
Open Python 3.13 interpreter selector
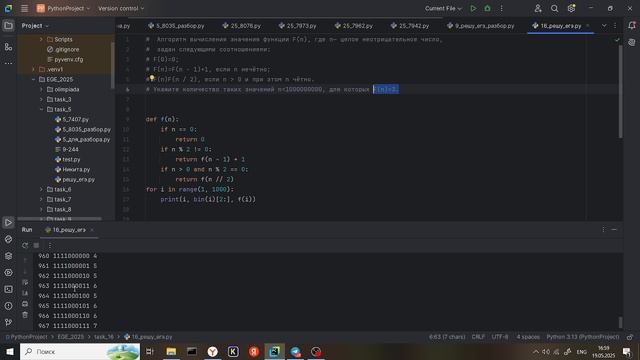[x=582, y=337]
